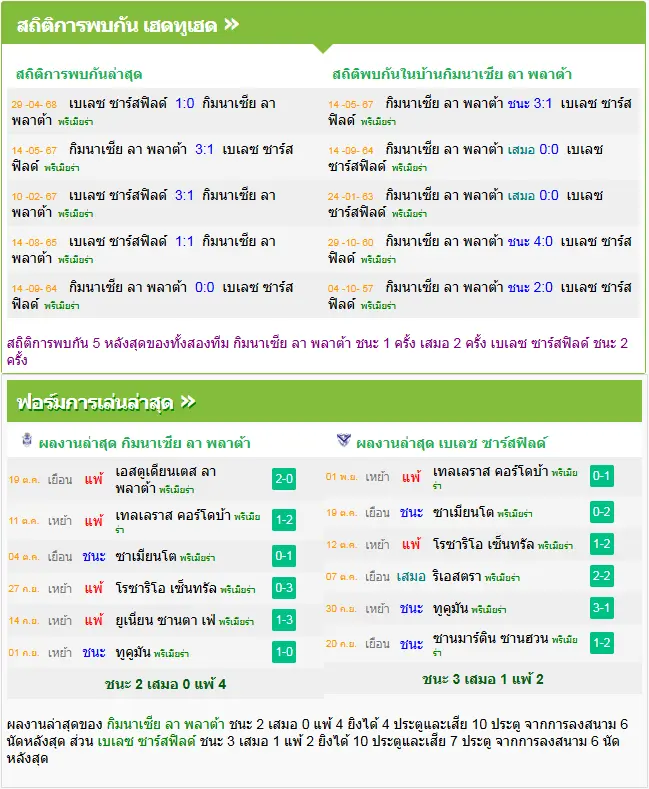Click the 1-3 score badge for ยูเนี่ยน ซานตา เฟ

pyautogui.click(x=284, y=620)
